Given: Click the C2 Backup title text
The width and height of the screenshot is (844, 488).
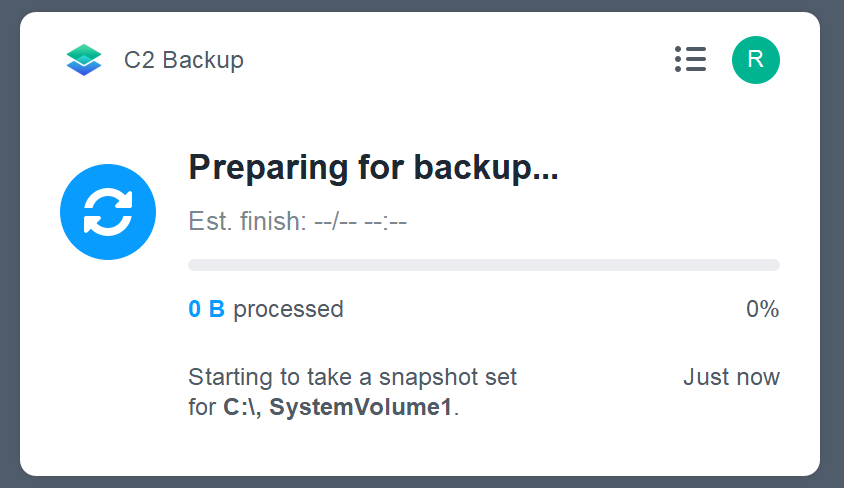Looking at the screenshot, I should click(x=184, y=60).
